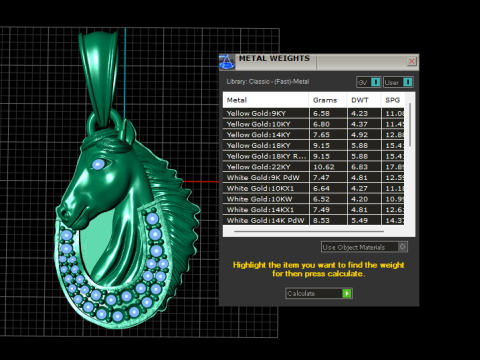Click the 7.49 grams value

pyautogui.click(x=321, y=210)
